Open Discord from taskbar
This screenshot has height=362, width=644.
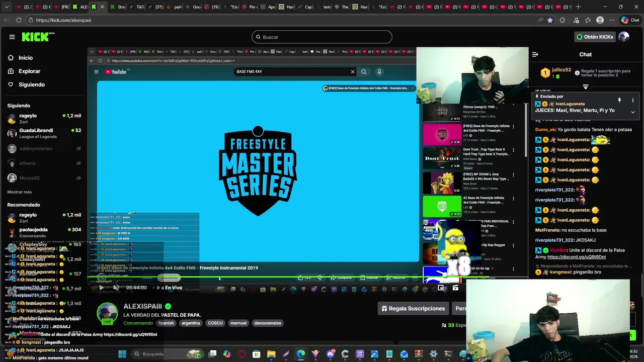pyautogui.click(x=330, y=354)
